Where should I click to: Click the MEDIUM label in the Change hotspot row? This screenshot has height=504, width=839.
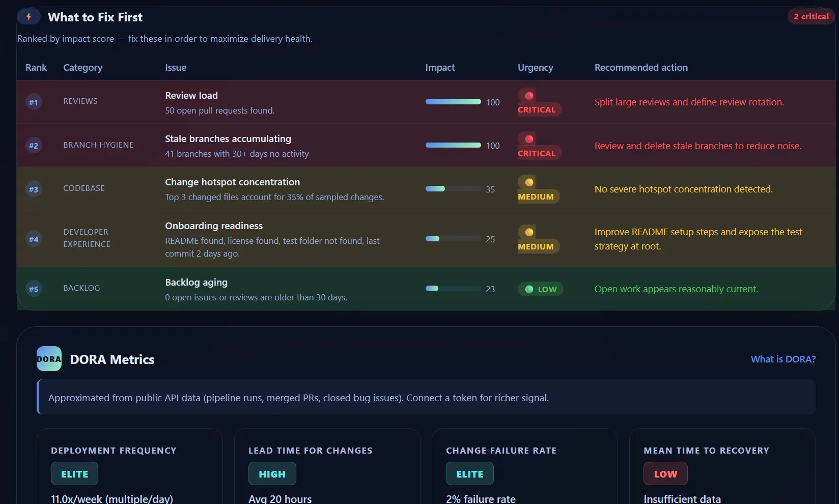[x=536, y=197]
